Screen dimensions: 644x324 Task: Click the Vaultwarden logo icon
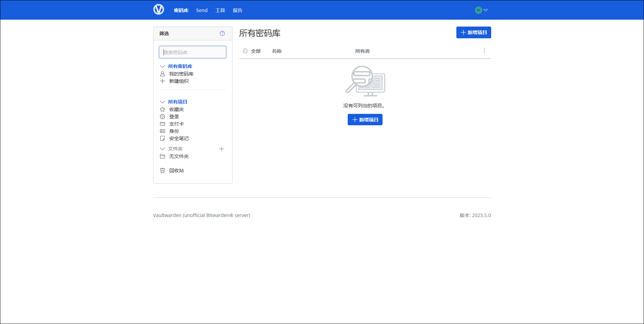[159, 10]
